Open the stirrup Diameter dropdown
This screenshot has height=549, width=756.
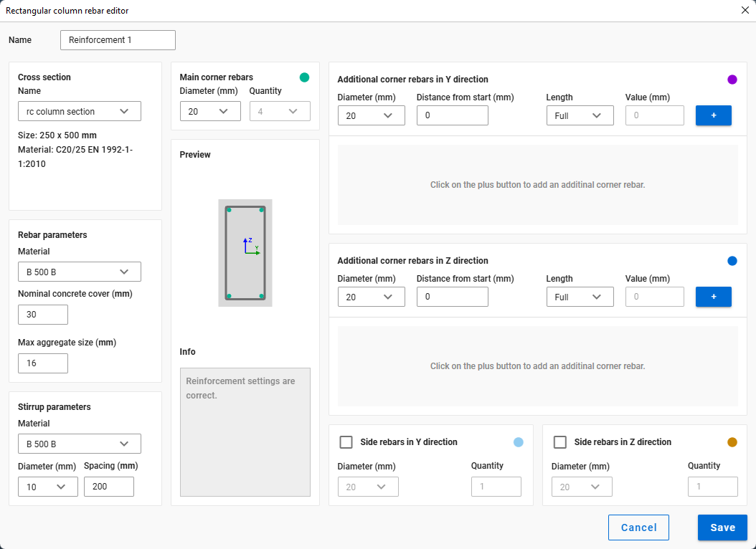[47, 487]
